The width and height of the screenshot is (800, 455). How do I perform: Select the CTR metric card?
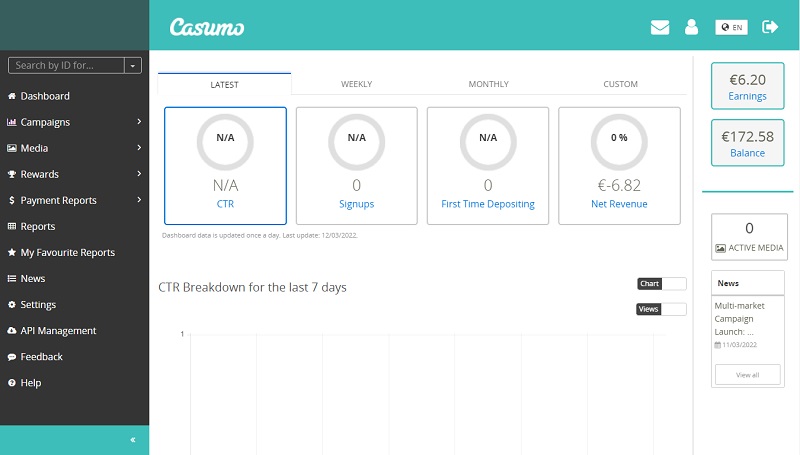(x=225, y=166)
